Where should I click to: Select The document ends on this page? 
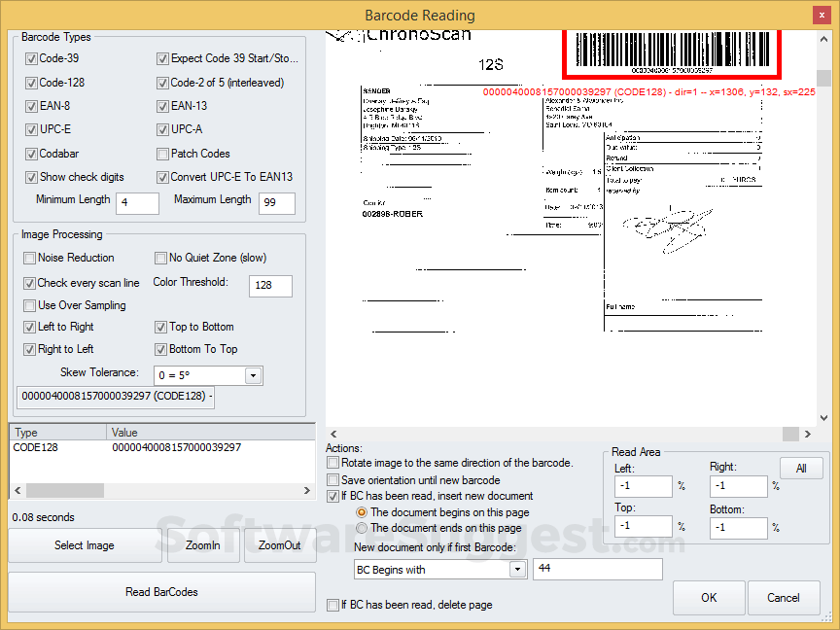pos(362,528)
